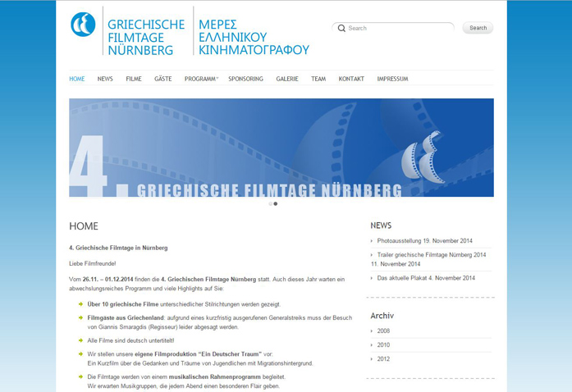Click the 'Ein Deutscher Traum' film title text

coord(230,354)
